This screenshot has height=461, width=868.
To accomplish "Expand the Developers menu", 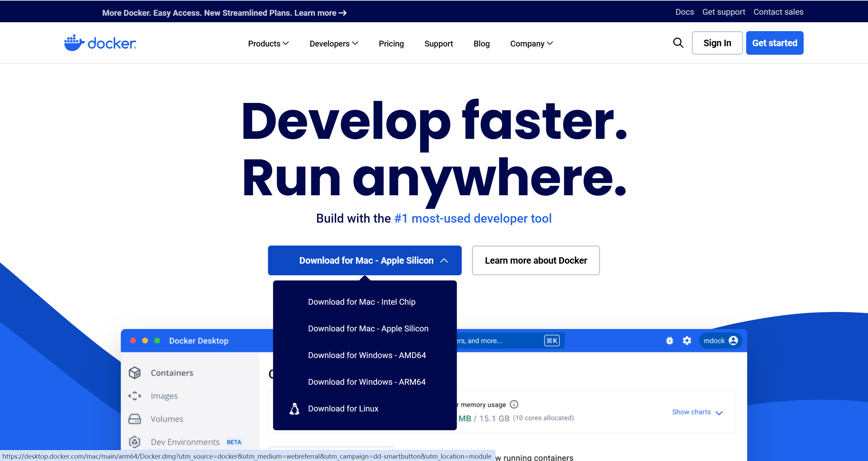I will pos(334,44).
